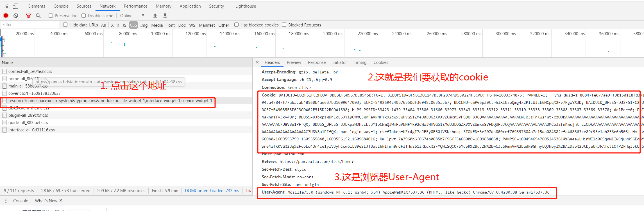This screenshot has width=644, height=211.
Task: Toggle the CSS type filter
Action: pos(133,25)
